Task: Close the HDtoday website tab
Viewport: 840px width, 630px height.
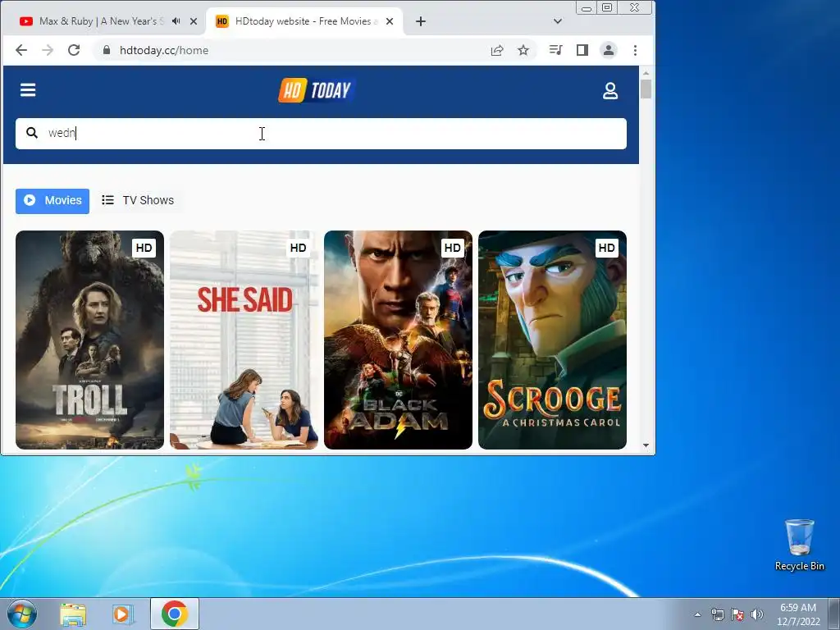Action: point(390,21)
